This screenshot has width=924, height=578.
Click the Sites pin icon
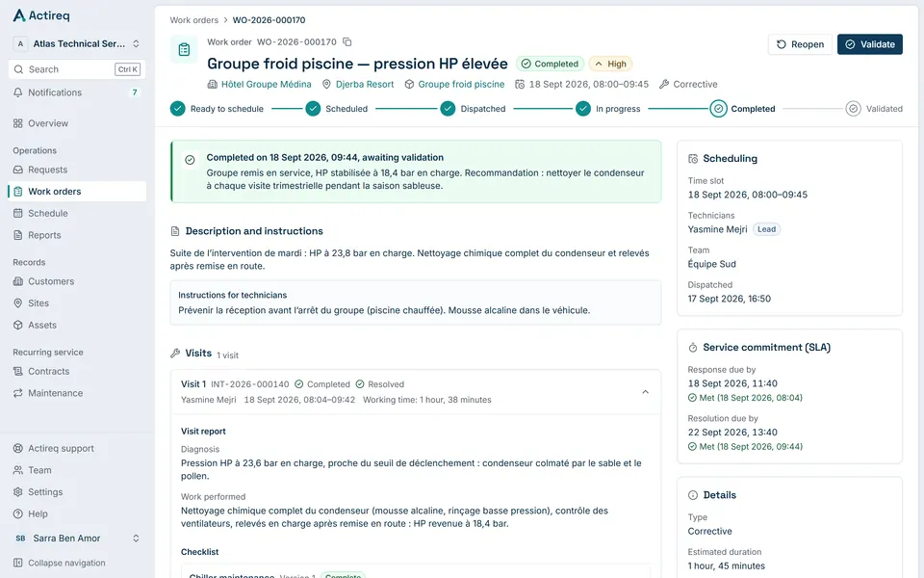point(18,303)
